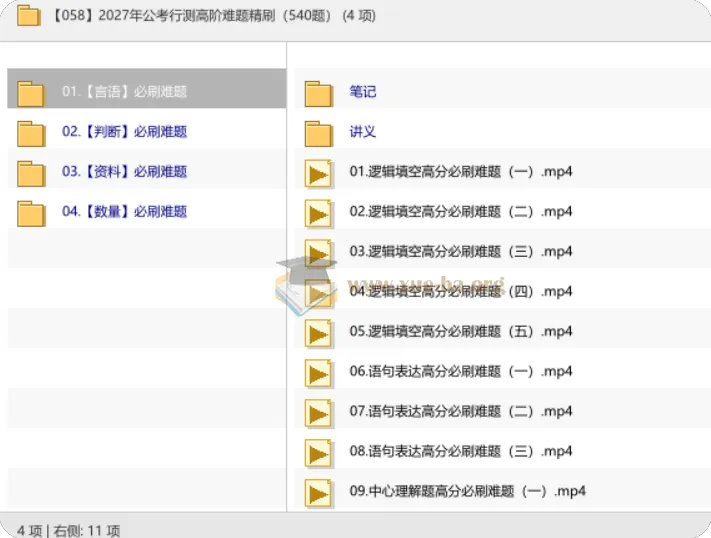Select the 01.【言语】必刷难题 folder name
The width and height of the screenshot is (711, 538).
click(x=124, y=92)
